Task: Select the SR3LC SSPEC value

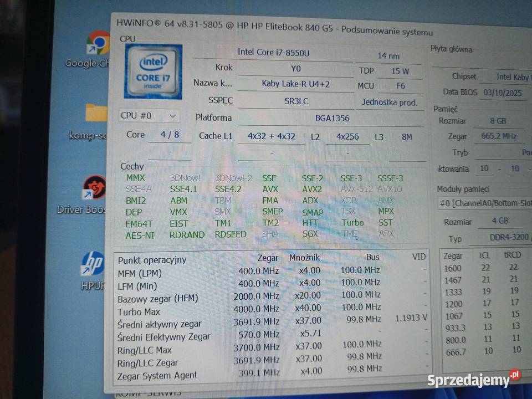Action: coord(296,101)
